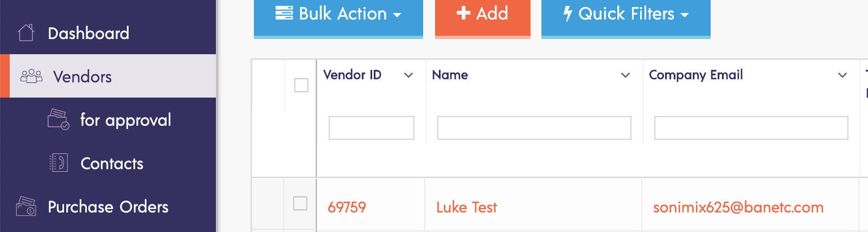The height and width of the screenshot is (232, 868).
Task: Click the Quick Filters lightning bolt icon
Action: pos(567,14)
